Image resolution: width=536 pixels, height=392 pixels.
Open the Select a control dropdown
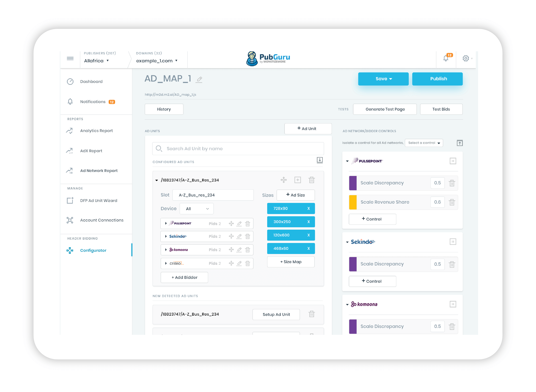click(x=424, y=143)
